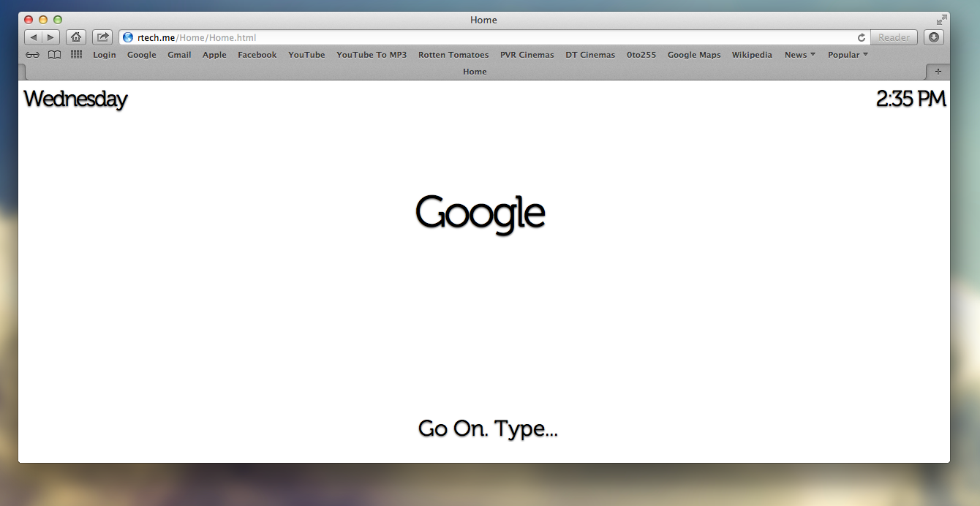Click the large Google heading on page
The width and height of the screenshot is (980, 506).
coord(480,214)
